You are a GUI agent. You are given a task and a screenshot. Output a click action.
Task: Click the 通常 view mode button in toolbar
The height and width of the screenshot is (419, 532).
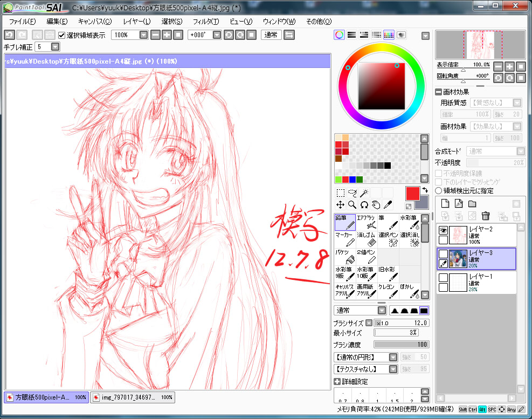click(271, 35)
